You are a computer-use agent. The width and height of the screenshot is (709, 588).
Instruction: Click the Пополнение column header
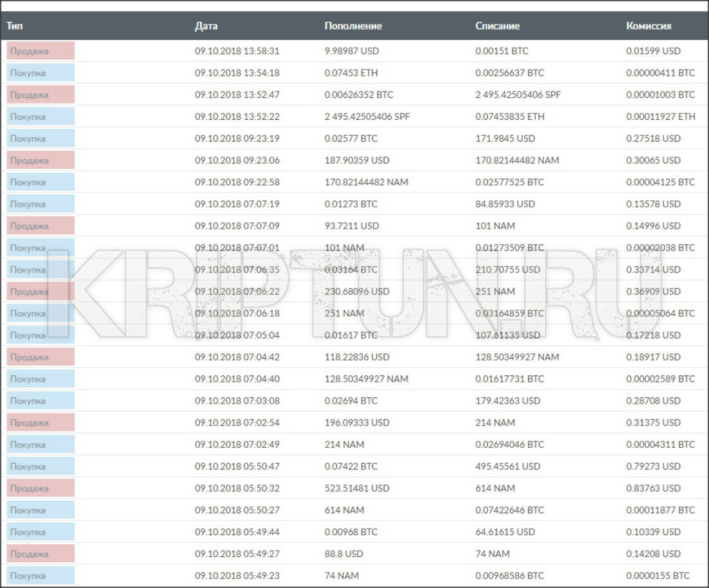click(x=353, y=26)
